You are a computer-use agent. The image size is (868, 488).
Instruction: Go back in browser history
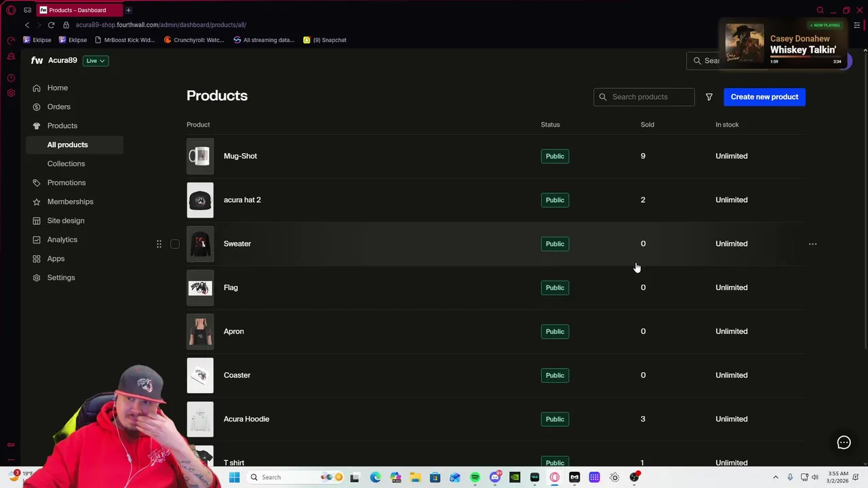[27, 25]
